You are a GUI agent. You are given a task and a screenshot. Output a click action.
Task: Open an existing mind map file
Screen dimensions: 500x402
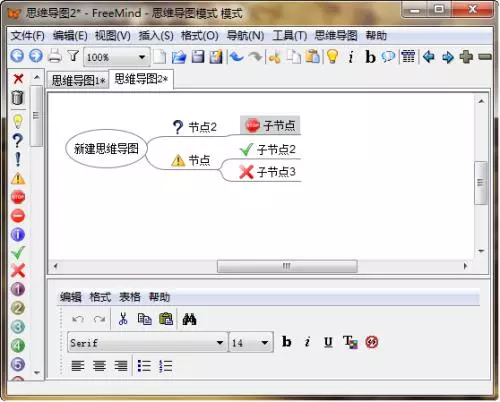[179, 57]
